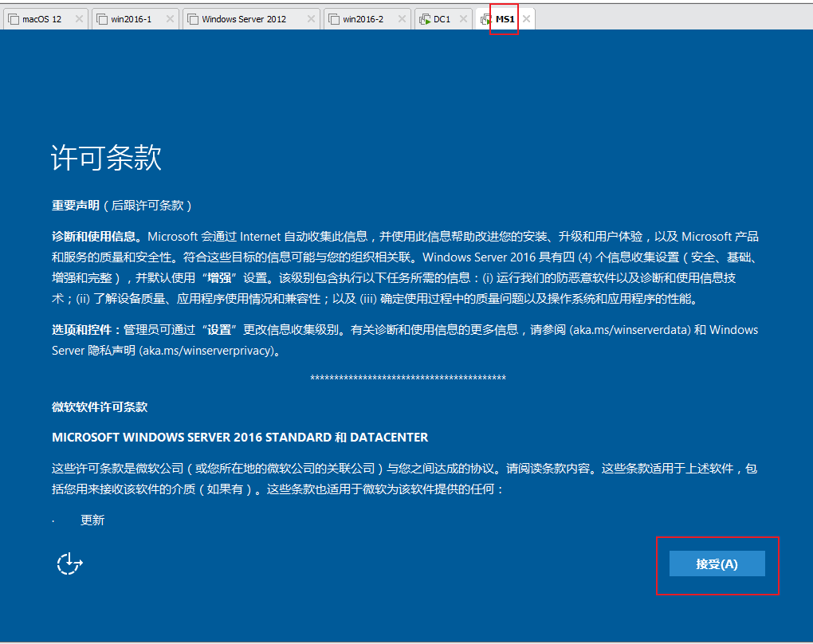This screenshot has height=644, width=813.
Task: Click the 许可条款 heading
Action: point(106,158)
